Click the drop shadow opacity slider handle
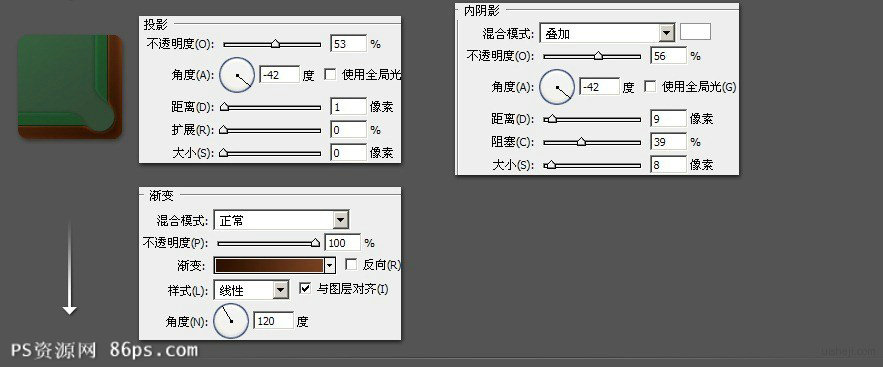The width and height of the screenshot is (883, 367). (x=275, y=43)
